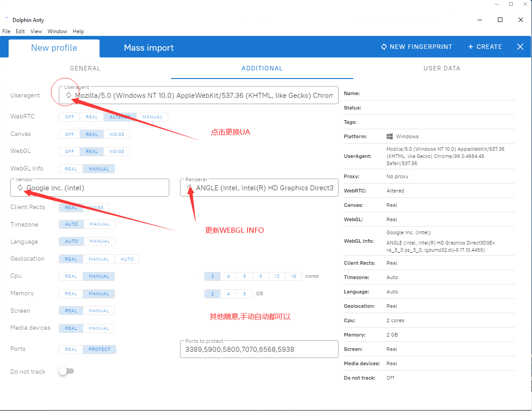Screen dimensions: 532x411
Task: Turn WebGL Off
Action: click(70, 152)
